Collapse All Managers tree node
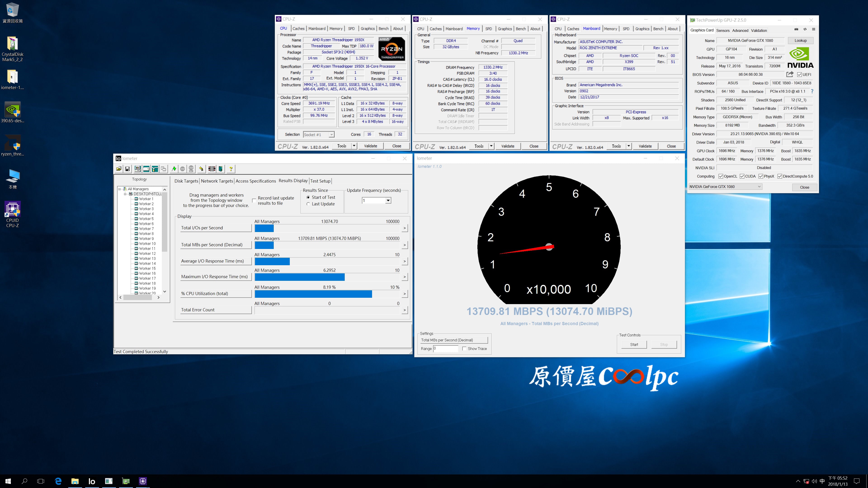The width and height of the screenshot is (868, 488). [x=120, y=189]
